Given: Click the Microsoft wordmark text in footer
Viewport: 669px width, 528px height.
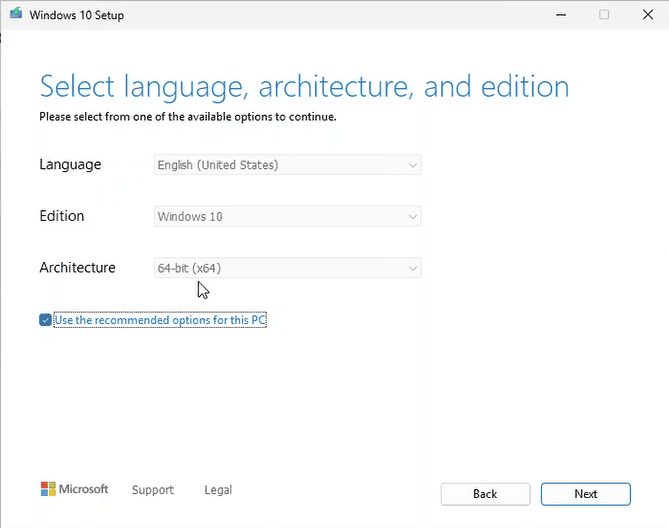Looking at the screenshot, I should (x=84, y=489).
